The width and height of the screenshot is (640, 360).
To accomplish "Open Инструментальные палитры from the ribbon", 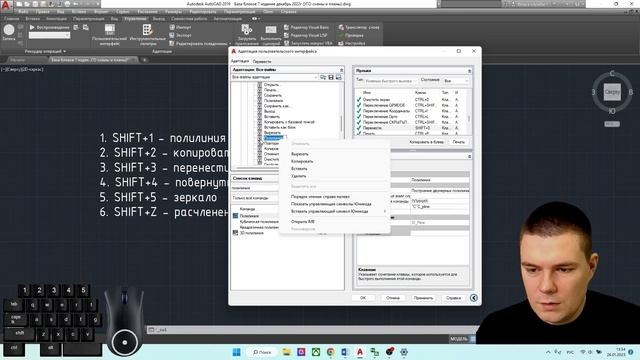I will 148,34.
